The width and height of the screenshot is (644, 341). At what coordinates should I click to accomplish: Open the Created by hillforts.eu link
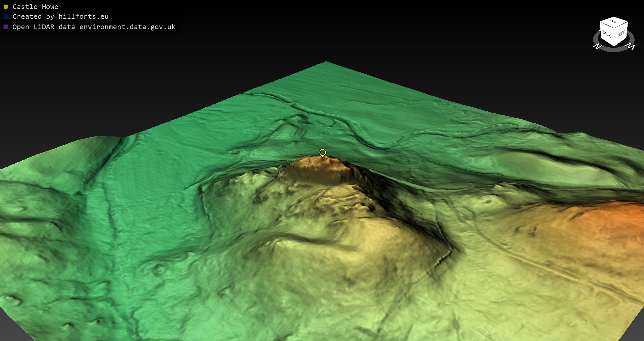tap(60, 16)
